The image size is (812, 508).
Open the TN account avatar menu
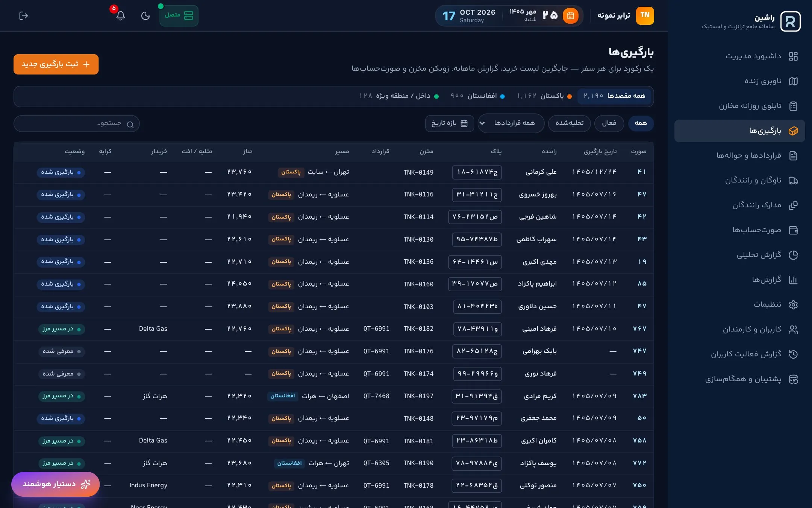[x=645, y=16]
